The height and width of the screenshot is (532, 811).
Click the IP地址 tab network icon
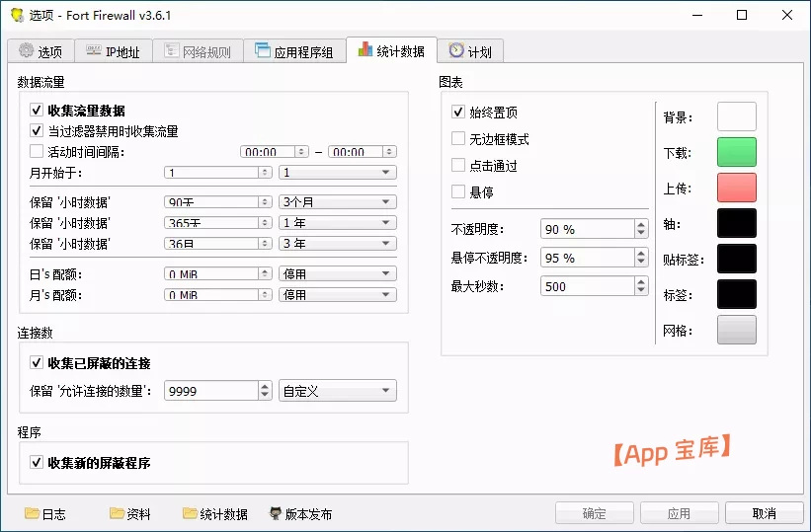pyautogui.click(x=94, y=50)
